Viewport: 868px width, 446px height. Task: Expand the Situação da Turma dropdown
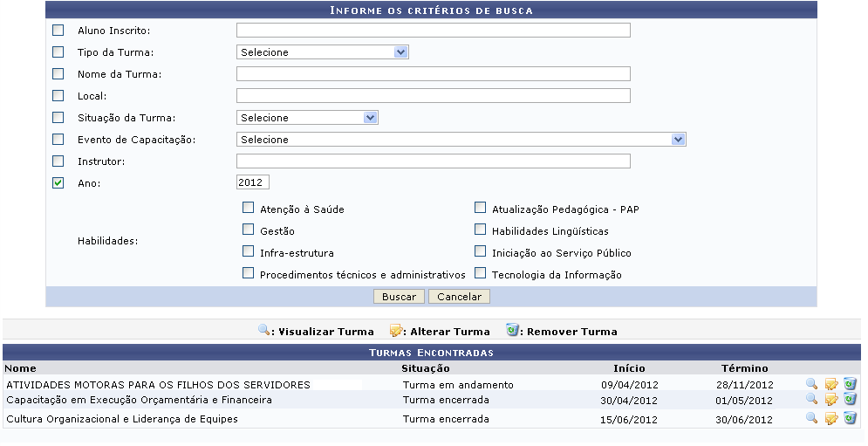307,118
